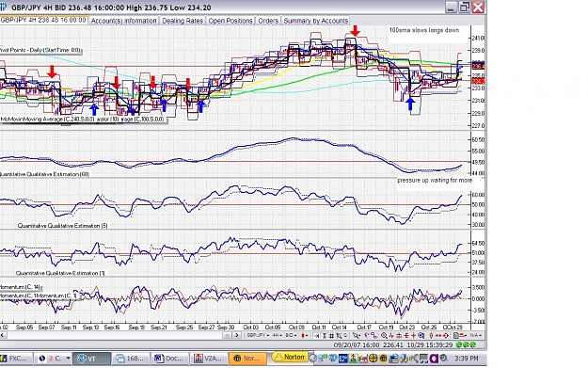Click the yellow Norton warning balloon
This screenshot has height=368, width=588.
coord(291,357)
